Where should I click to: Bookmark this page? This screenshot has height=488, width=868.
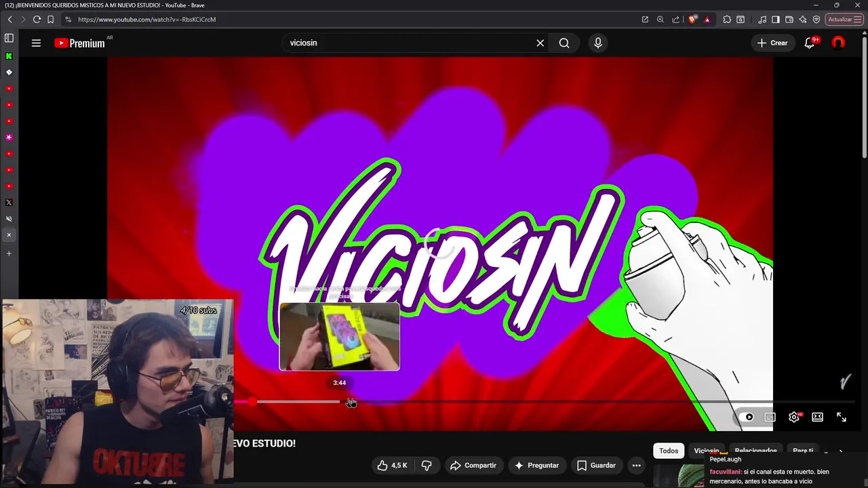(x=50, y=20)
